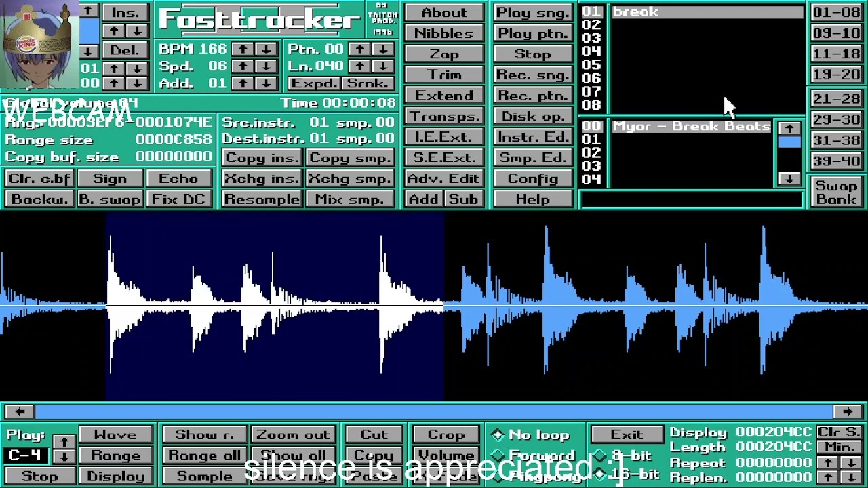Click inside the highlighted waveform range
The image size is (868, 488).
point(275,306)
